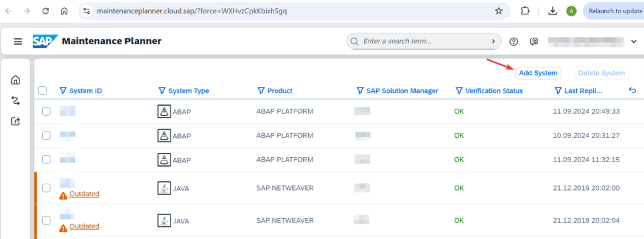The height and width of the screenshot is (239, 644).
Task: Click SAP NETWEAVER in 20:02:00 row
Action: coord(285,188)
